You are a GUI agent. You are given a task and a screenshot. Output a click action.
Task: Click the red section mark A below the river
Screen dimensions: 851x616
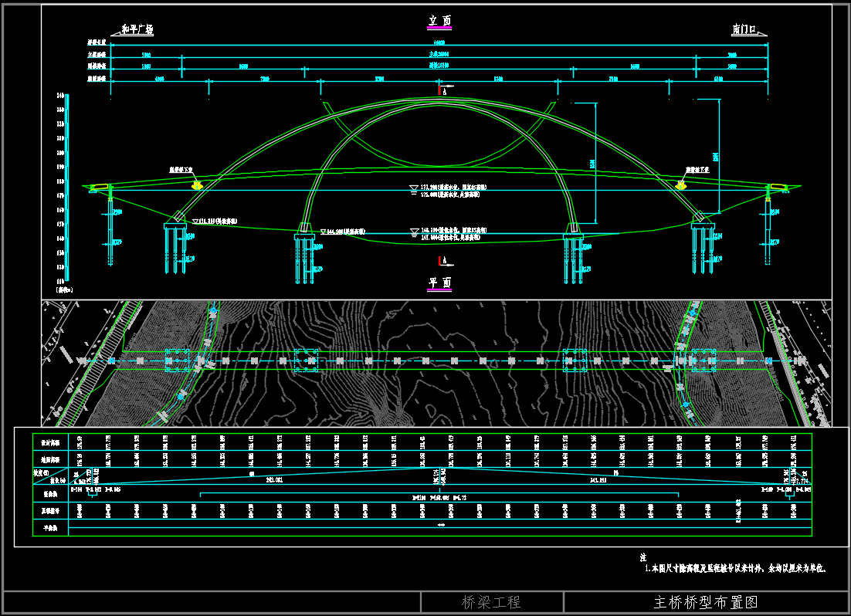click(x=441, y=259)
